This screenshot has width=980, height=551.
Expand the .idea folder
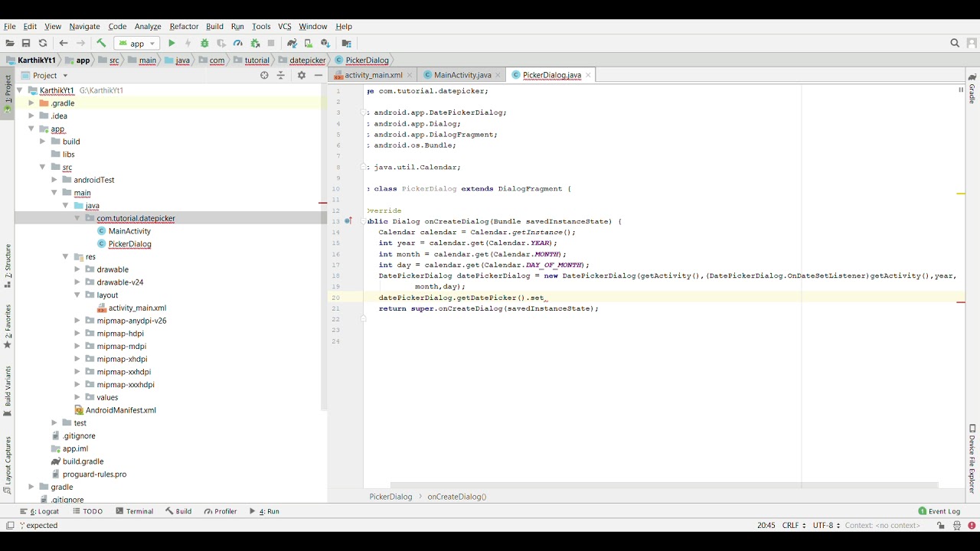31,116
